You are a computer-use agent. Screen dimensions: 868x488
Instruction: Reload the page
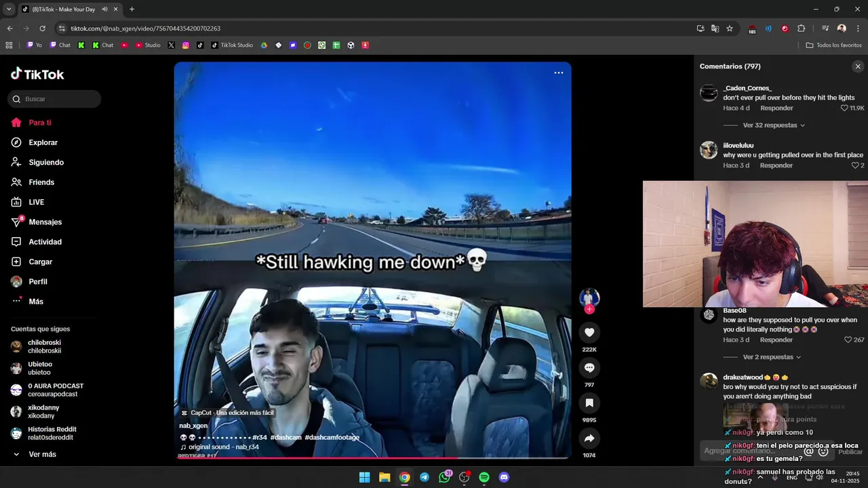point(42,28)
